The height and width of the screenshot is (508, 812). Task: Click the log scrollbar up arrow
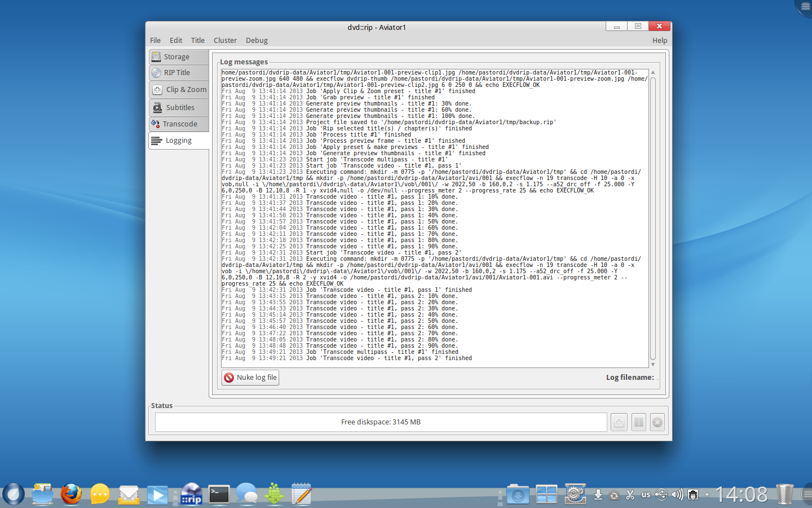653,72
